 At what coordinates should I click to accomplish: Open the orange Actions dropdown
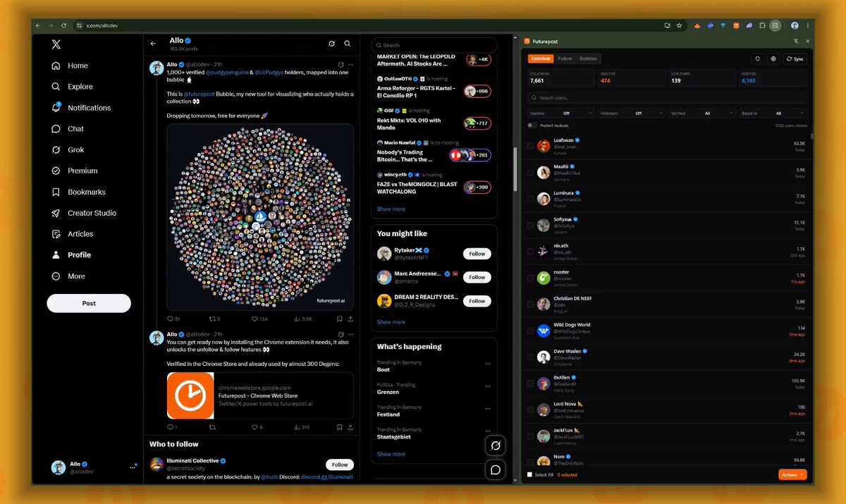[792, 474]
